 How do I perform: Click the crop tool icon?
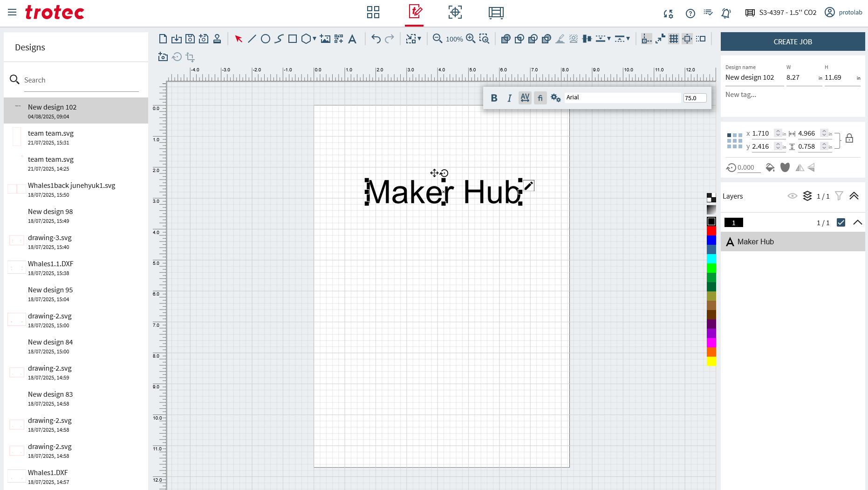(190, 57)
